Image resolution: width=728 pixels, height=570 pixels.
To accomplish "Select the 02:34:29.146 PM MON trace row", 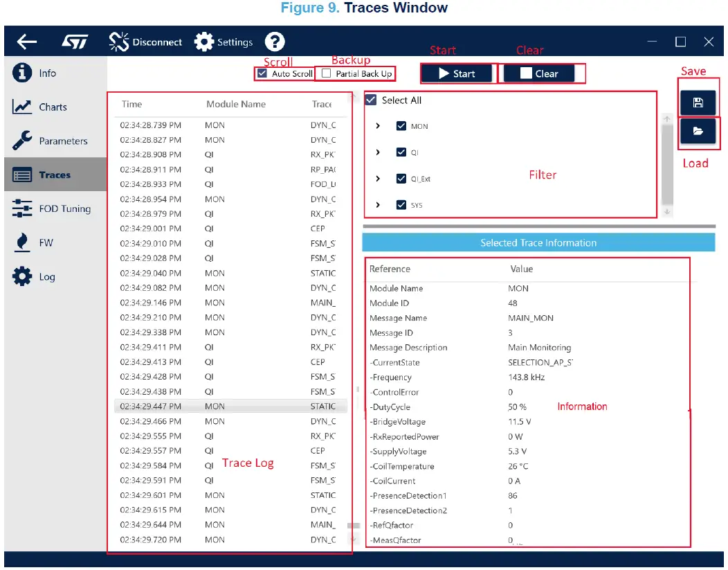I will point(228,303).
